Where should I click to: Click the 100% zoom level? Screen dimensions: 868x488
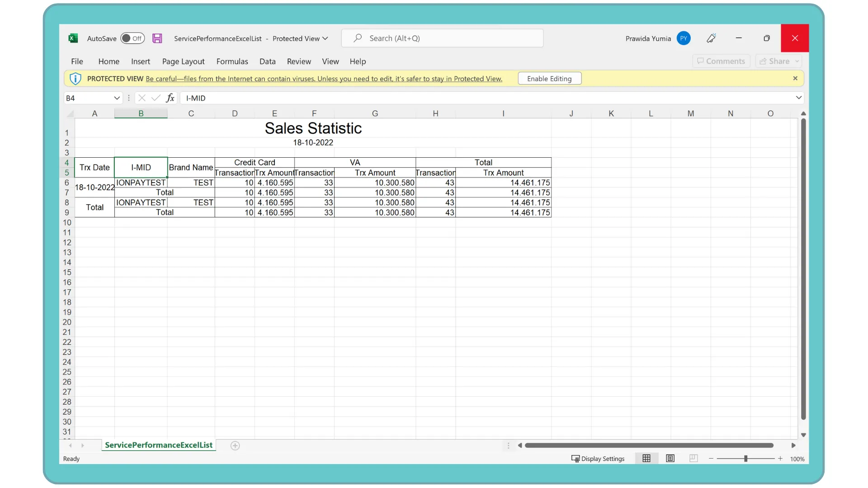click(797, 459)
